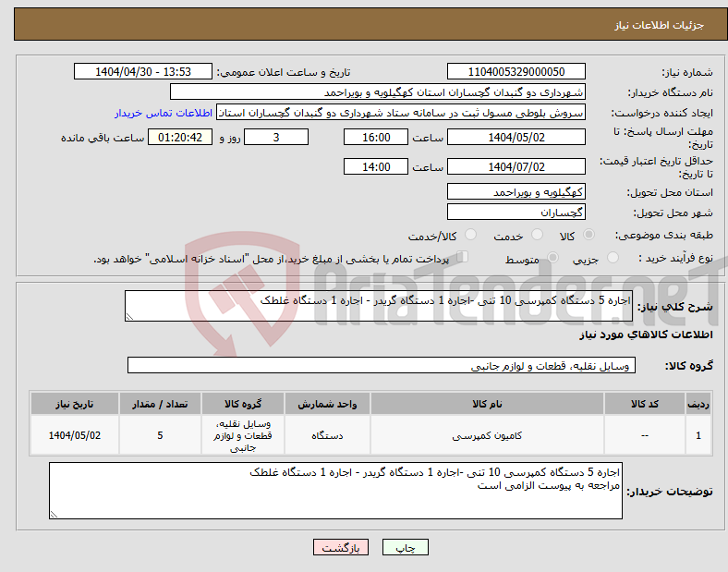
Task: Select the خدمت radio button
Action: point(537,235)
